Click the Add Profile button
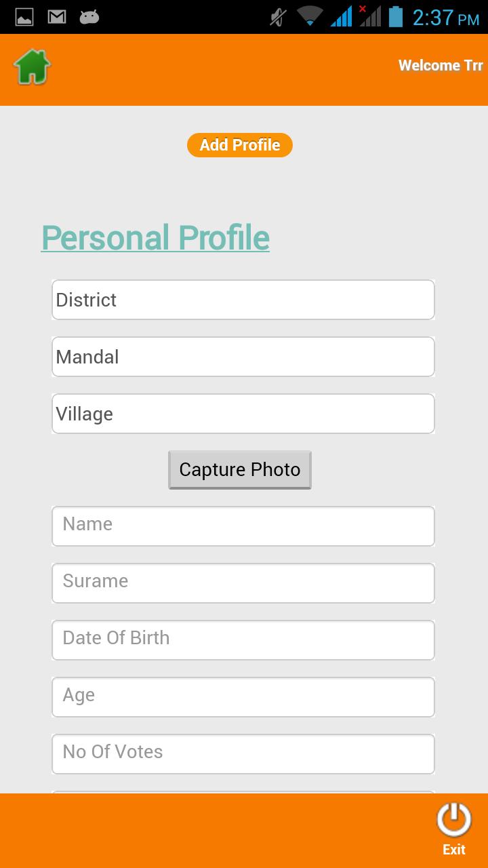488x868 pixels. (x=240, y=145)
